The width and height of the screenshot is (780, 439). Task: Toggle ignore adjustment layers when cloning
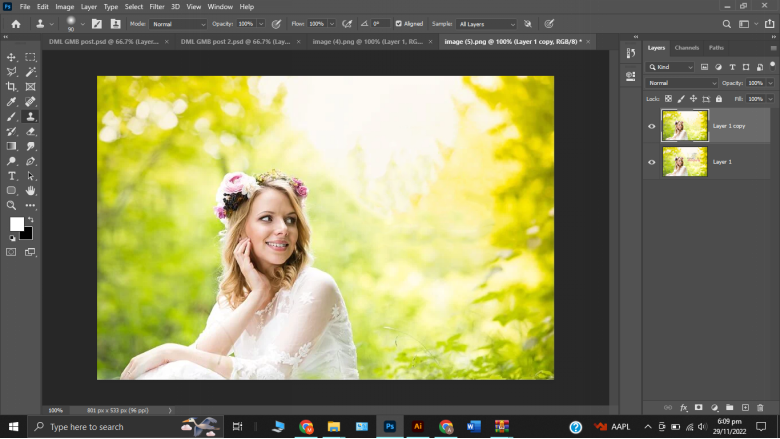point(528,24)
